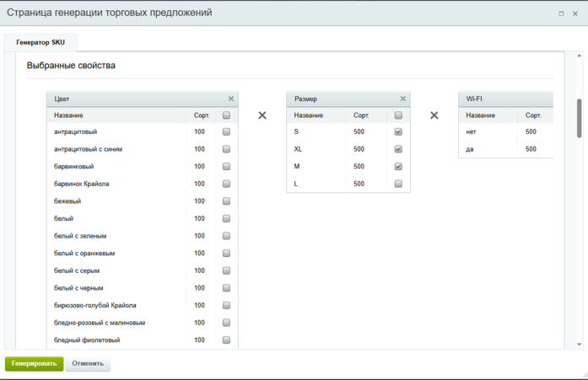Click sort value 500 for size S
Image resolution: width=588 pixels, height=380 pixels.
[359, 131]
